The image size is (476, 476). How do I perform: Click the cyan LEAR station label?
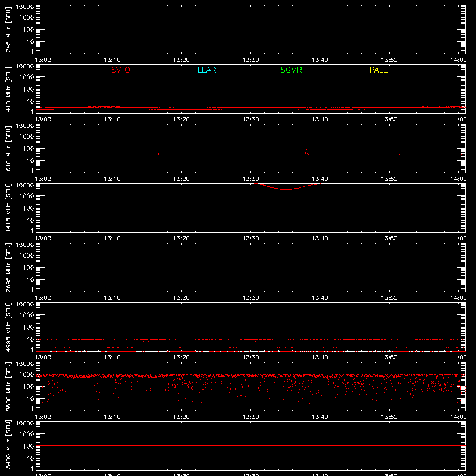click(x=206, y=70)
